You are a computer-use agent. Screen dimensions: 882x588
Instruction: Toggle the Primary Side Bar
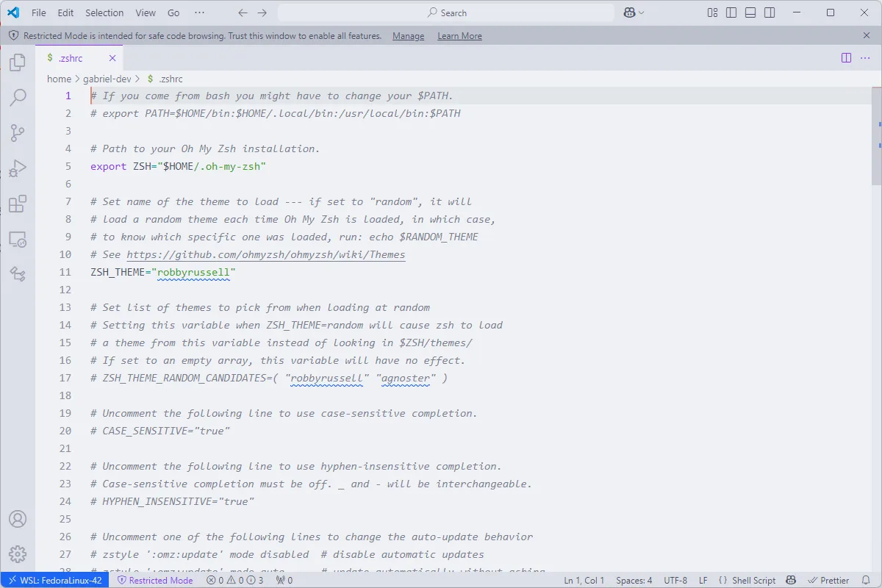(x=731, y=12)
